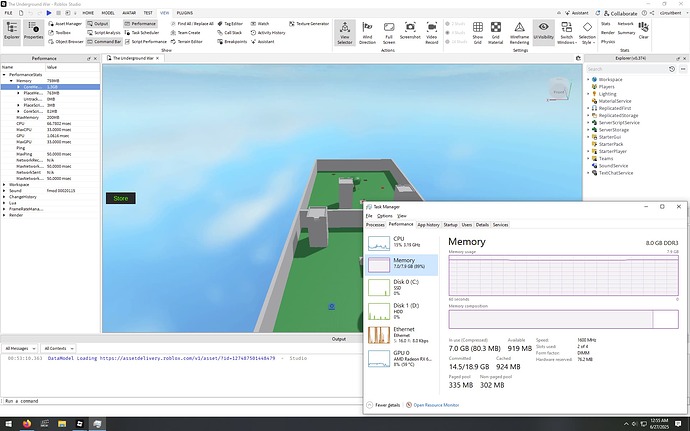690x431 pixels.
Task: Open the Asset Manager panel
Action: coord(68,22)
